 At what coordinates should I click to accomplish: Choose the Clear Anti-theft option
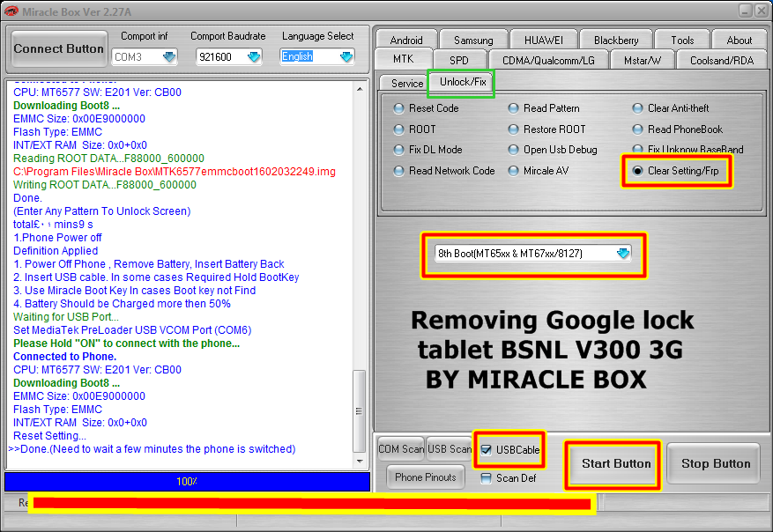637,108
